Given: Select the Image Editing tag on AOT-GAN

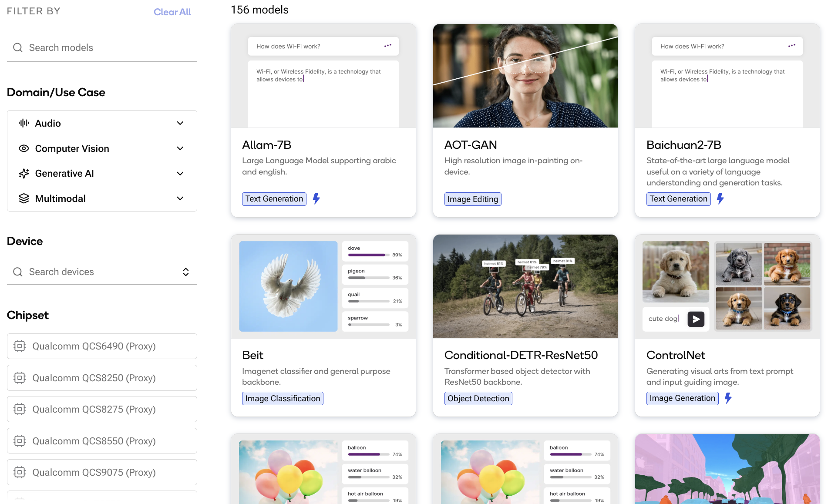Looking at the screenshot, I should click(472, 199).
